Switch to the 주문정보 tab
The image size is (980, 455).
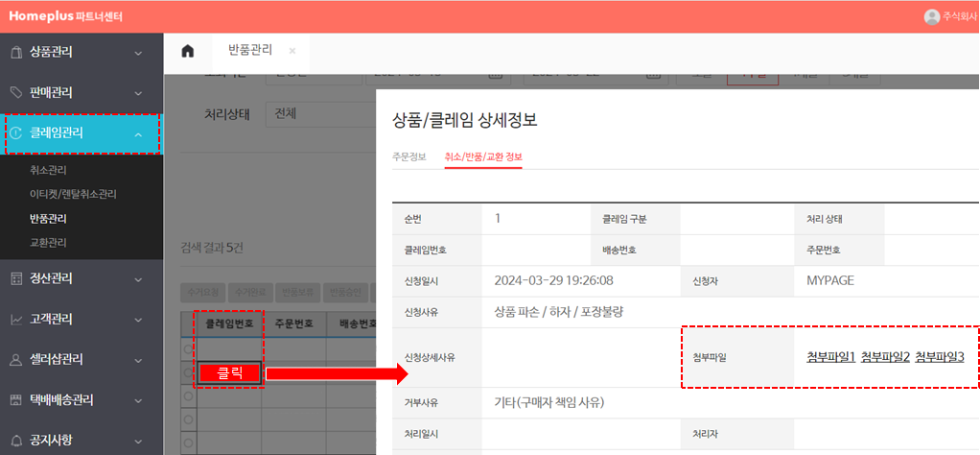(x=409, y=156)
